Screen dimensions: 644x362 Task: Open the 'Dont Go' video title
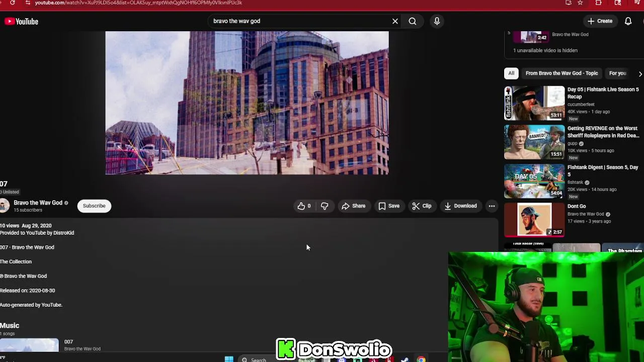[577, 206]
